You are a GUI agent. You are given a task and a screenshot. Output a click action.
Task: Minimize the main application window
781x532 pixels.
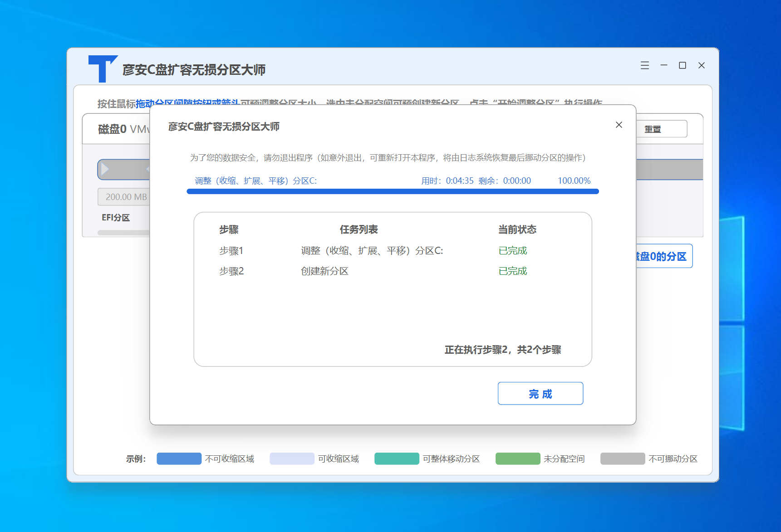point(663,65)
